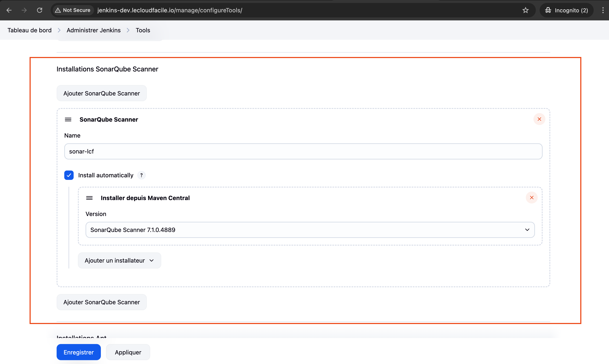Screen dimensions: 609x364
Task: Open the Install automatically help question mark
Action: coord(141,175)
